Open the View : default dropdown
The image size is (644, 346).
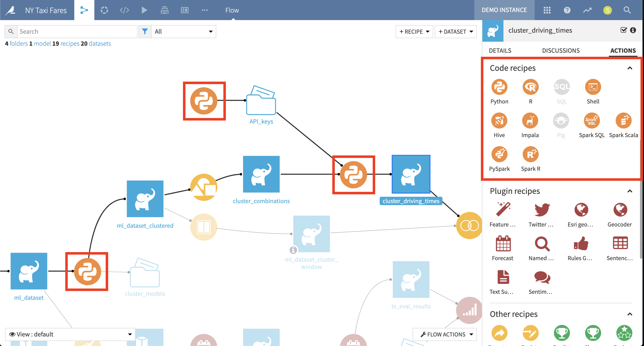tap(70, 334)
